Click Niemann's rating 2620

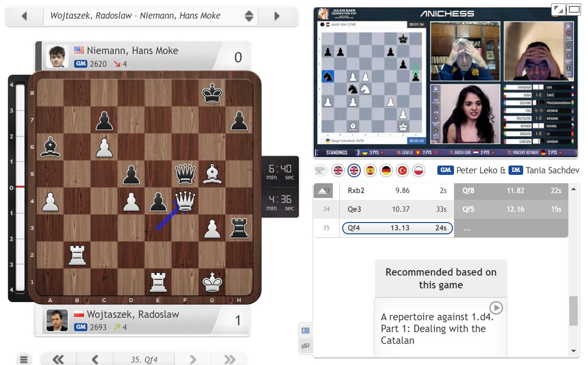pos(98,64)
